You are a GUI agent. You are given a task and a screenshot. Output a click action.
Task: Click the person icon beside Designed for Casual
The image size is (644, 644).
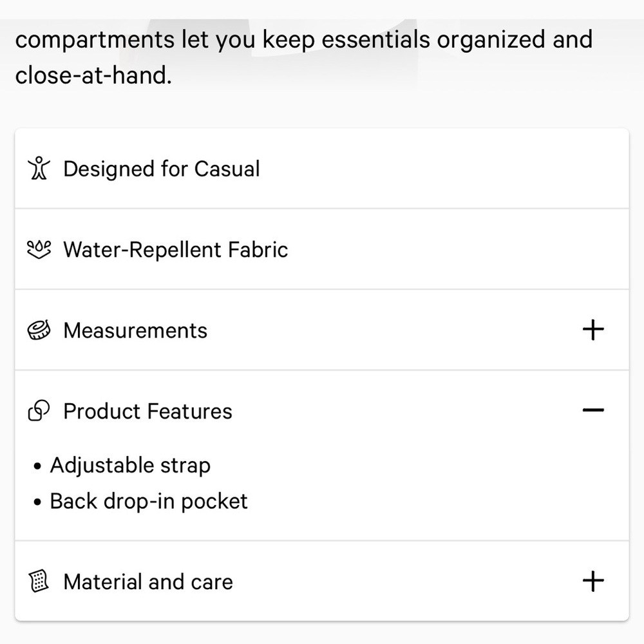click(39, 169)
